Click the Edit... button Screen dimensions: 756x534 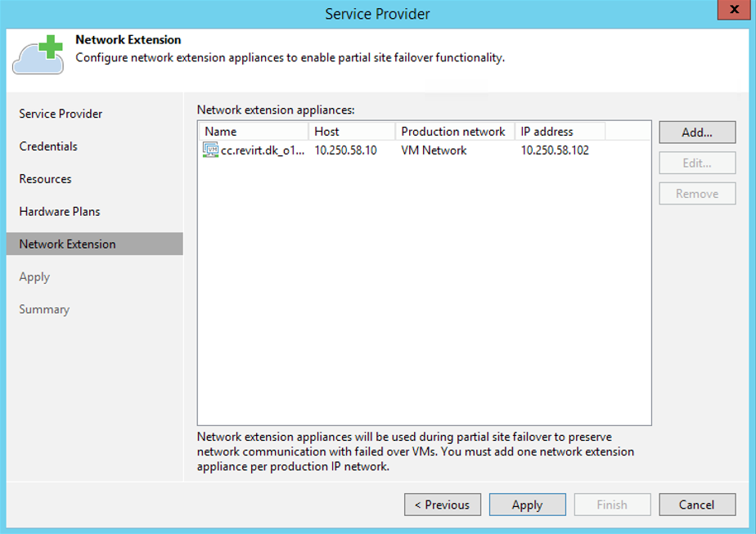[x=697, y=163]
